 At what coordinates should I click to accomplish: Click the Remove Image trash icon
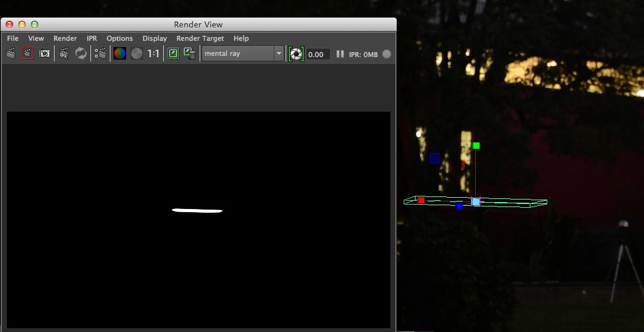click(190, 54)
